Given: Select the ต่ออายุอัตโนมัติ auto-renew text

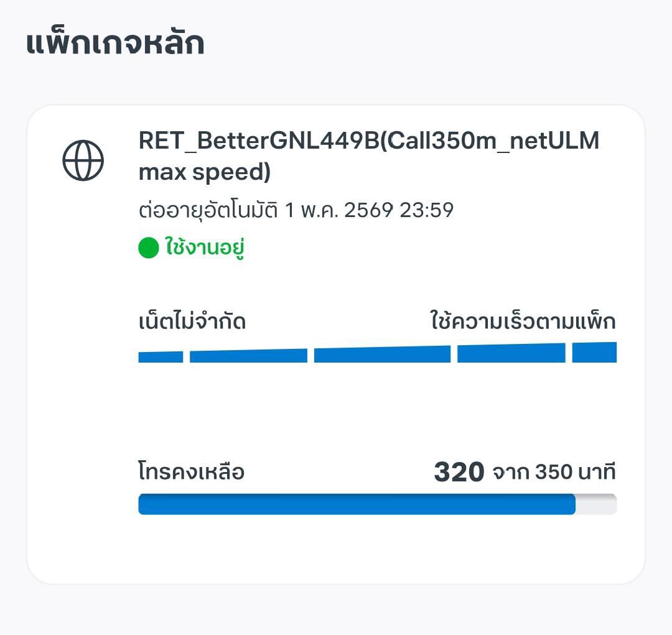Looking at the screenshot, I should [208, 210].
